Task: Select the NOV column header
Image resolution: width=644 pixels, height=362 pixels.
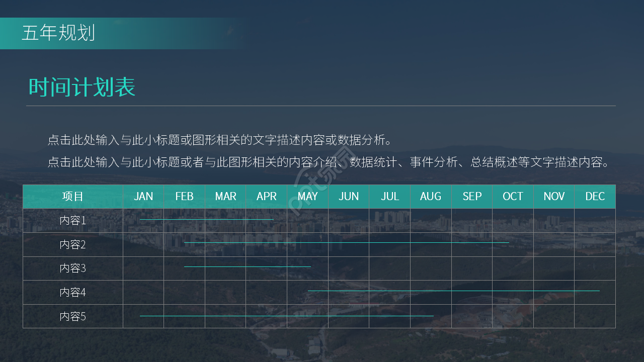Action: point(554,197)
